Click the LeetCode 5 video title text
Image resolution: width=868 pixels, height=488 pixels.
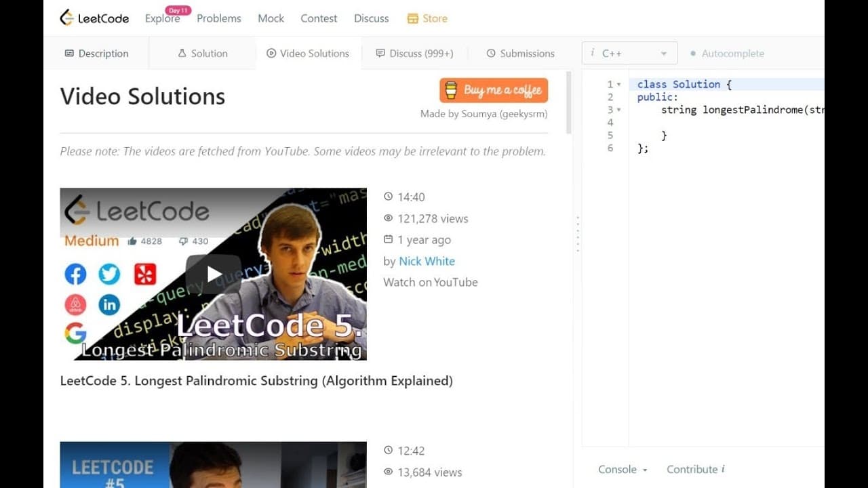[256, 381]
